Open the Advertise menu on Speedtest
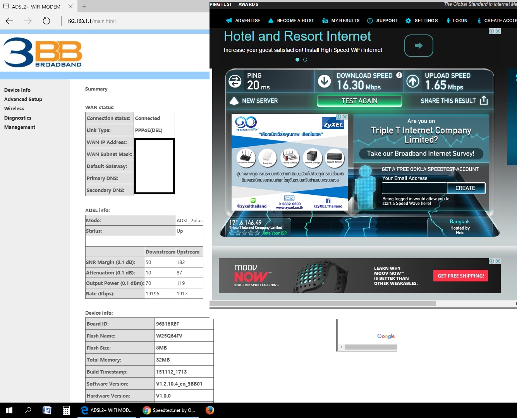Image resolution: width=517 pixels, height=420 pixels. tap(244, 21)
